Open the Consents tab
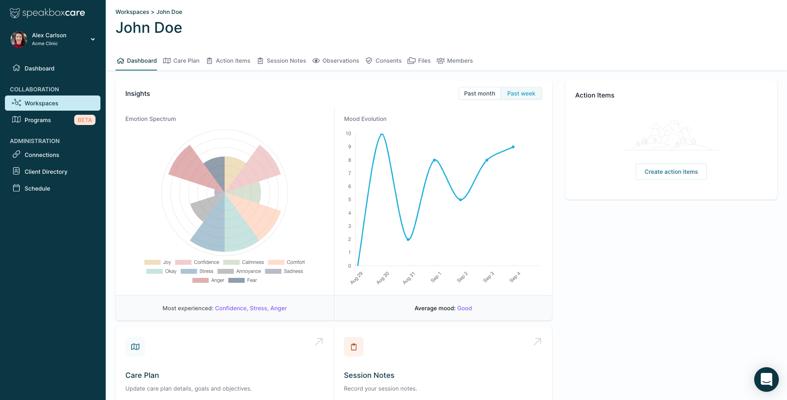Image resolution: width=787 pixels, height=400 pixels. click(383, 61)
